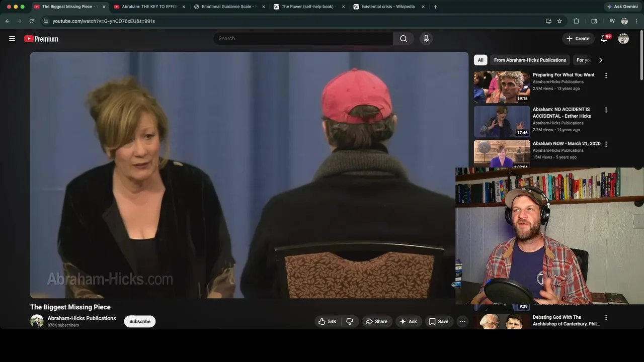Select the For you filter chip
Screen dimensions: 644x362
583,60
